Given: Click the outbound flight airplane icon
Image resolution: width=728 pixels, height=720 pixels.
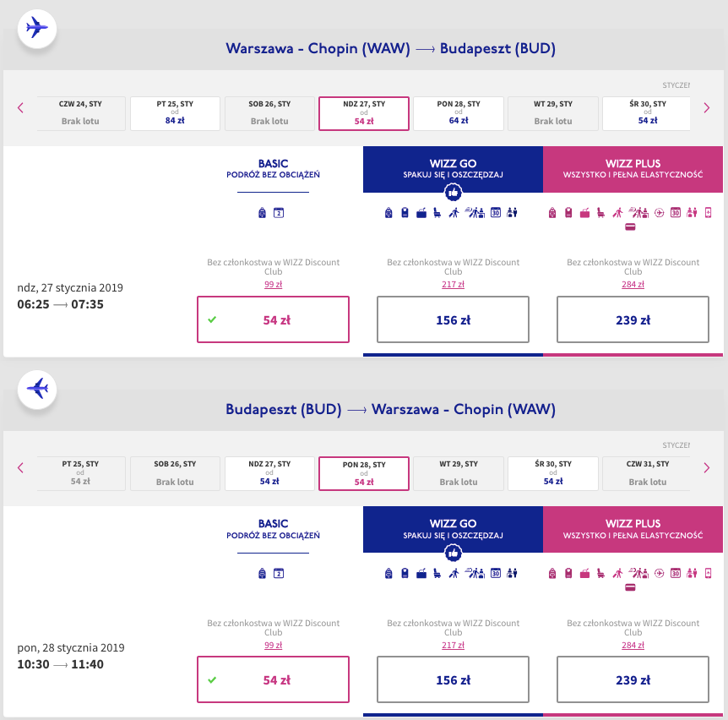Looking at the screenshot, I should [x=37, y=29].
